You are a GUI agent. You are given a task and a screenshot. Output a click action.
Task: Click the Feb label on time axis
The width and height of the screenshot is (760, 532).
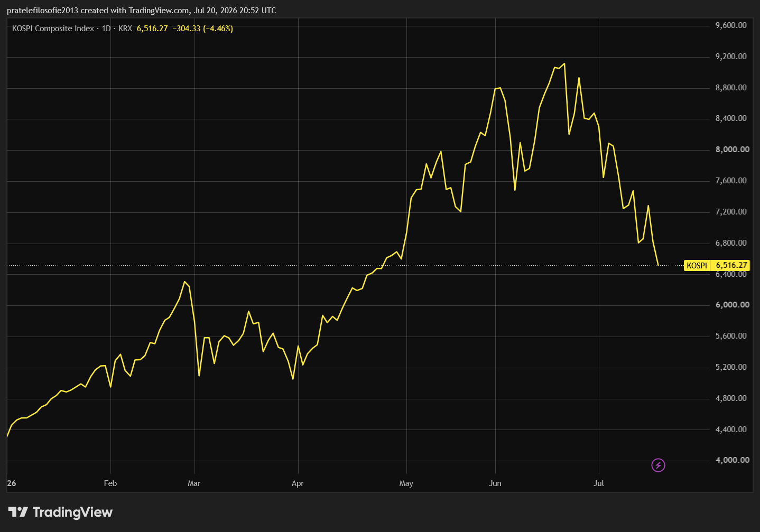pyautogui.click(x=110, y=483)
